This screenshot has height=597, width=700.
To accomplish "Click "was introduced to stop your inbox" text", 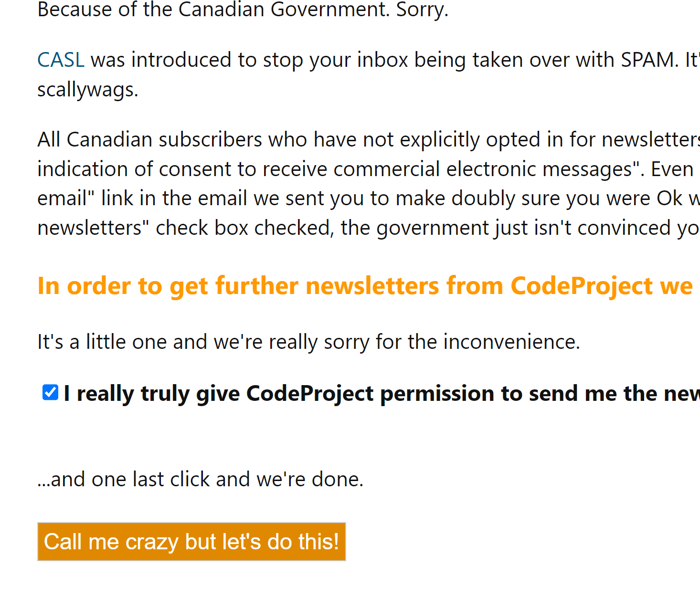I will click(278, 60).
